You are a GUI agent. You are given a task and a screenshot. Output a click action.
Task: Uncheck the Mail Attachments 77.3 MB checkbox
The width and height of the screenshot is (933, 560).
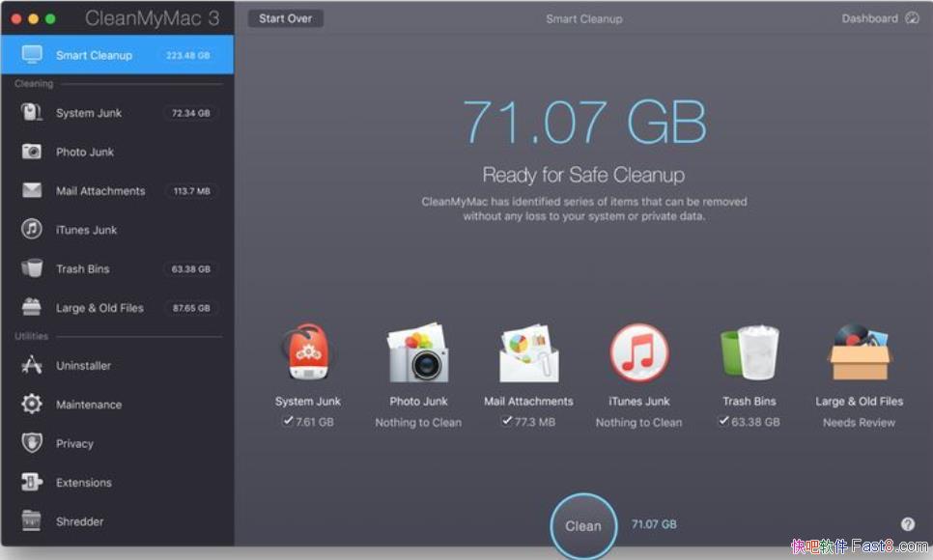click(506, 421)
